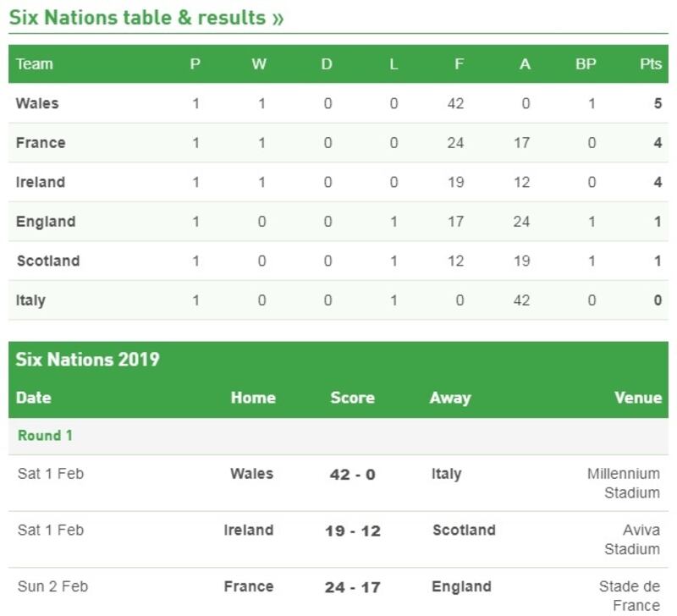Click the Millennium Stadium venue
Viewport: 677px width, 616px height.
tap(624, 483)
